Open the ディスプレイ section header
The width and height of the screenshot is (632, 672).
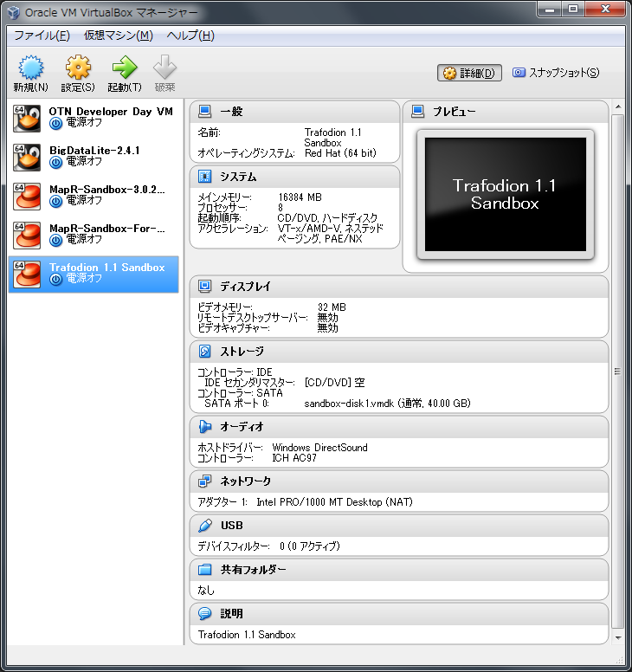tap(399, 287)
